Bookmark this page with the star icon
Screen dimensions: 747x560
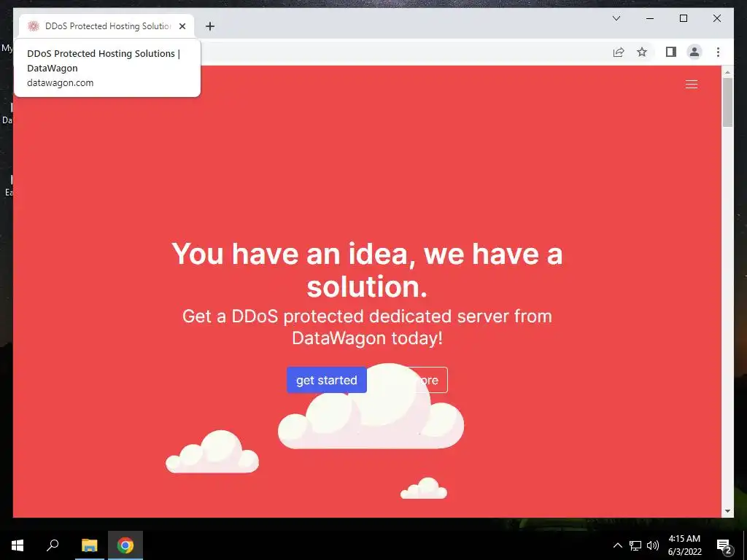(x=642, y=52)
